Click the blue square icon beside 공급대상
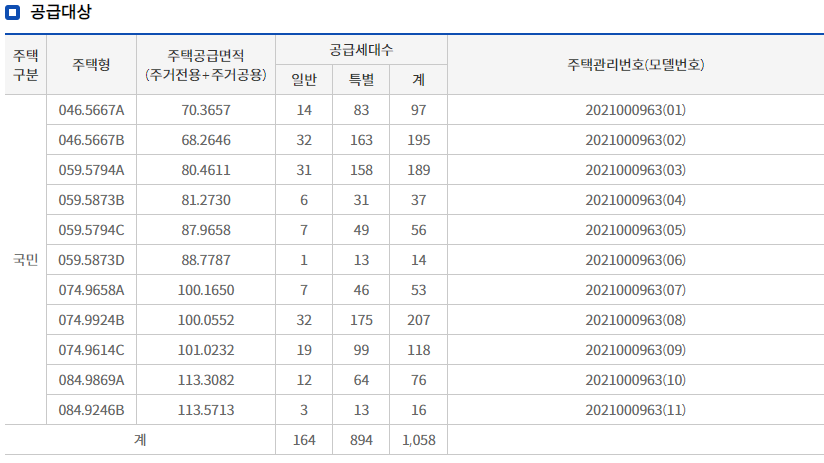Screen dimensions: 824x463 pos(13,12)
